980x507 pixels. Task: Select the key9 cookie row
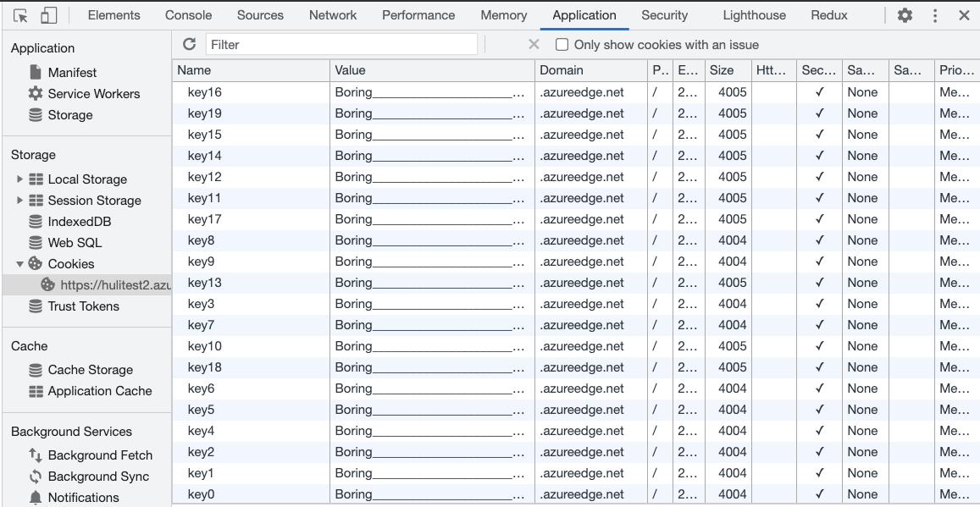576,262
